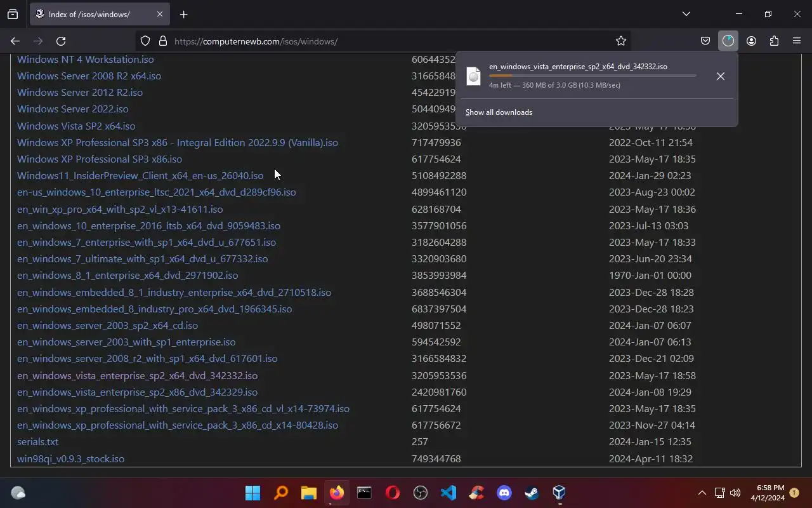Open XP Integral Edition 2022.9.9 ISO link
812x508 pixels.
178,142
